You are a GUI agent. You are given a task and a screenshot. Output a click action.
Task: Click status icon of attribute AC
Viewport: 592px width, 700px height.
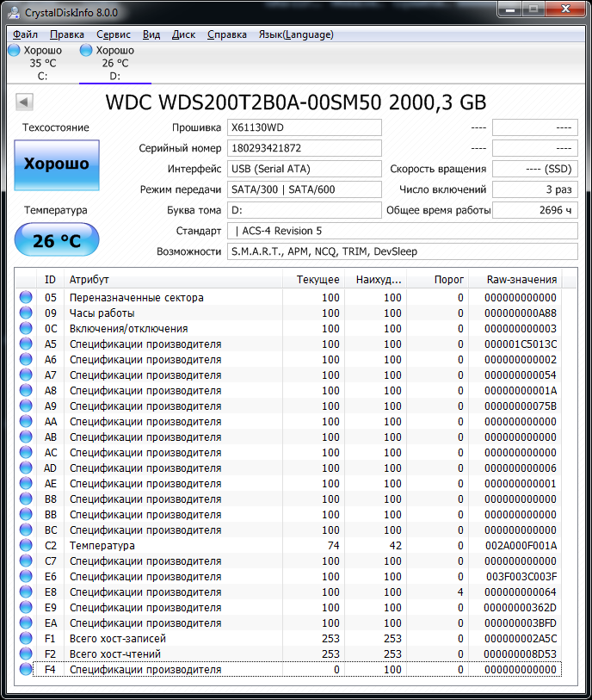coord(26,452)
